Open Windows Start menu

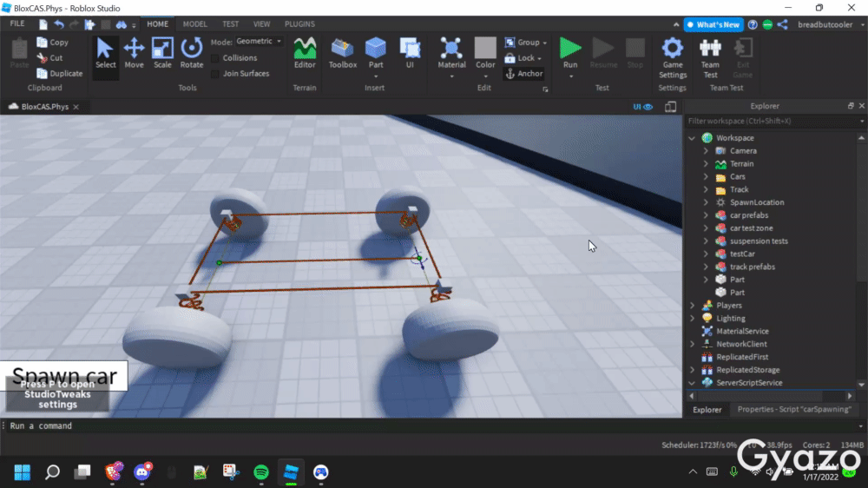(23, 472)
